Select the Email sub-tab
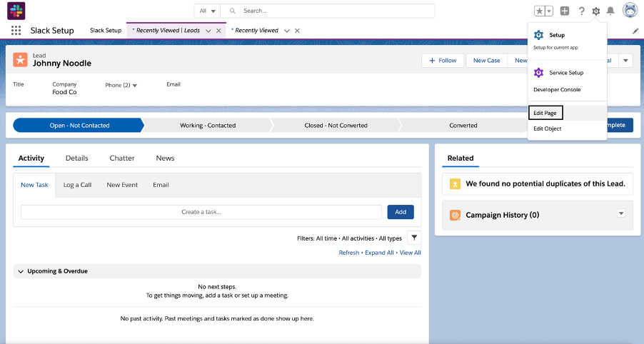This screenshot has height=344, width=644. [x=161, y=185]
